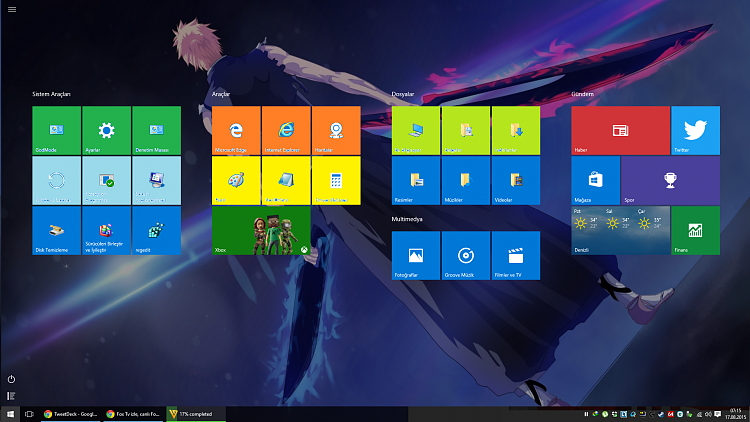Open Sürücüleri Birleştir ve İyileştir tile
The image size is (750, 422).
tap(106, 230)
